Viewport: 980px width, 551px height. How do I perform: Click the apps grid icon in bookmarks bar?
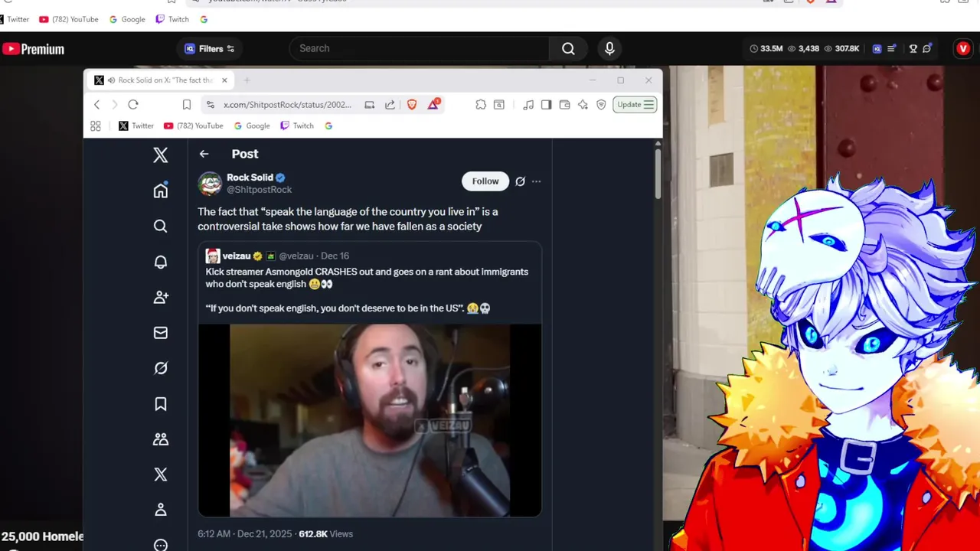point(96,126)
